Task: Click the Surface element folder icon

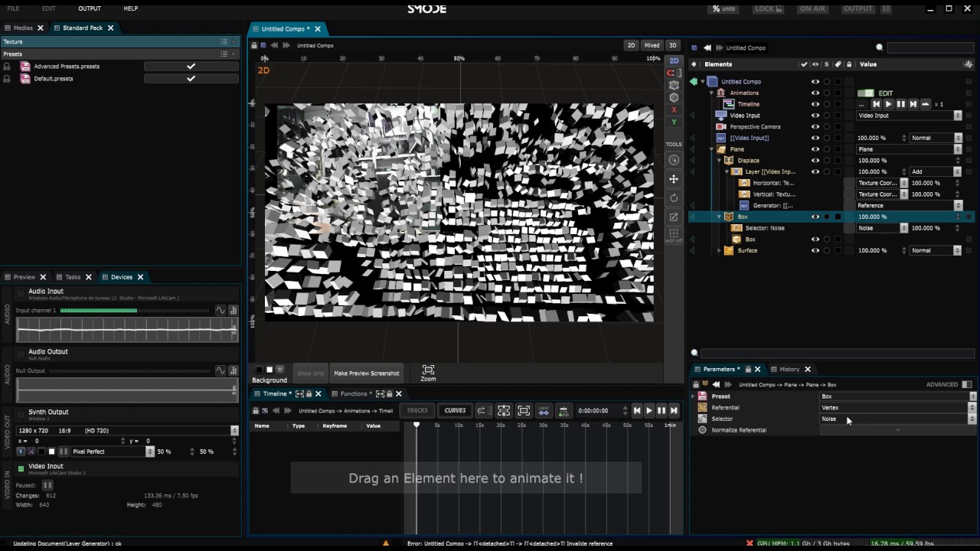Action: (x=729, y=250)
